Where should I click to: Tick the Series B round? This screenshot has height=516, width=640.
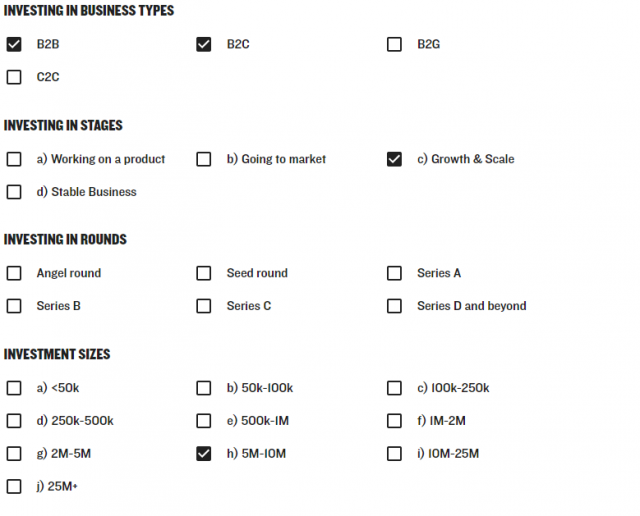[x=14, y=306]
